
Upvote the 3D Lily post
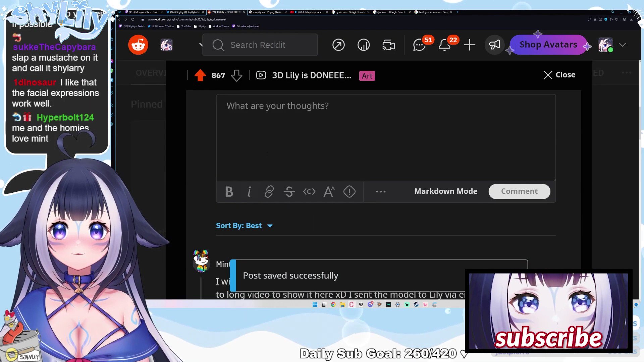200,75
